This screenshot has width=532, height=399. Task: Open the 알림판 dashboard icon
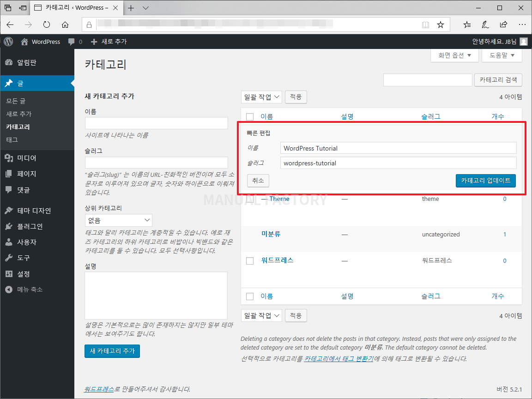(9, 62)
